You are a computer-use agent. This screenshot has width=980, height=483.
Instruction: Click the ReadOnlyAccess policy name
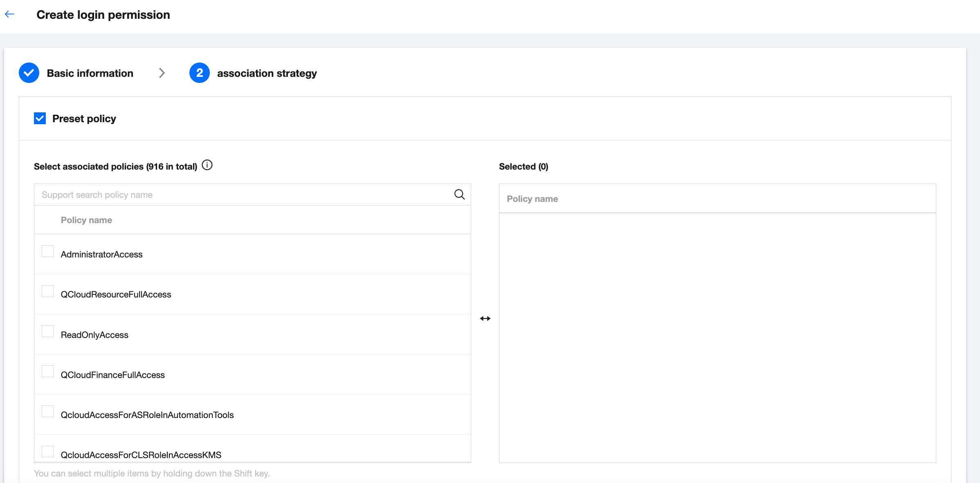(94, 335)
